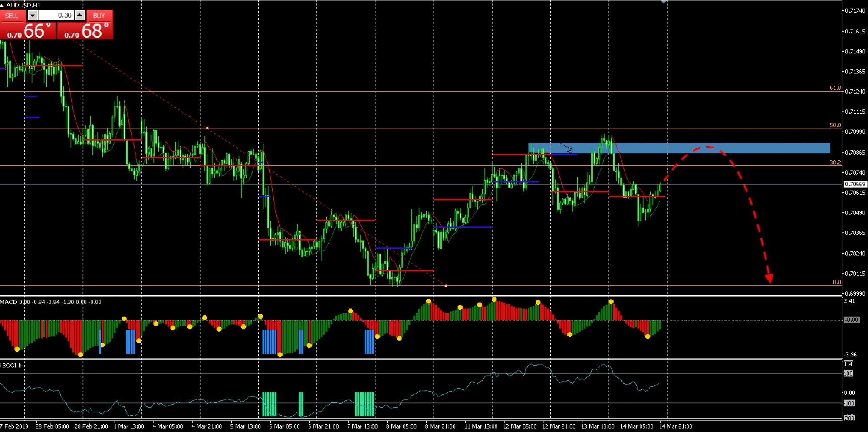868x432 pixels.
Task: Click the 50.0 Fibonacci level label
Action: [835, 125]
